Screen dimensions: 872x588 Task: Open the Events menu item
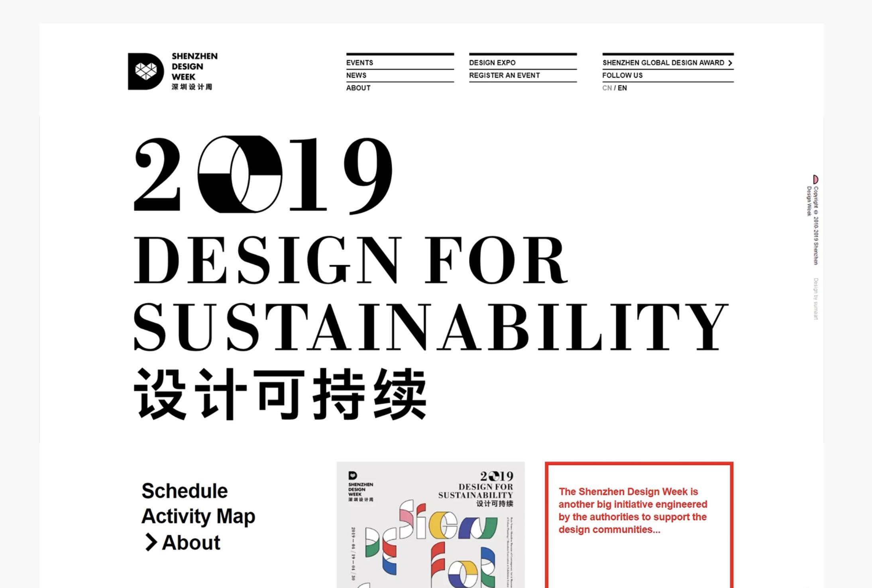[x=359, y=63]
